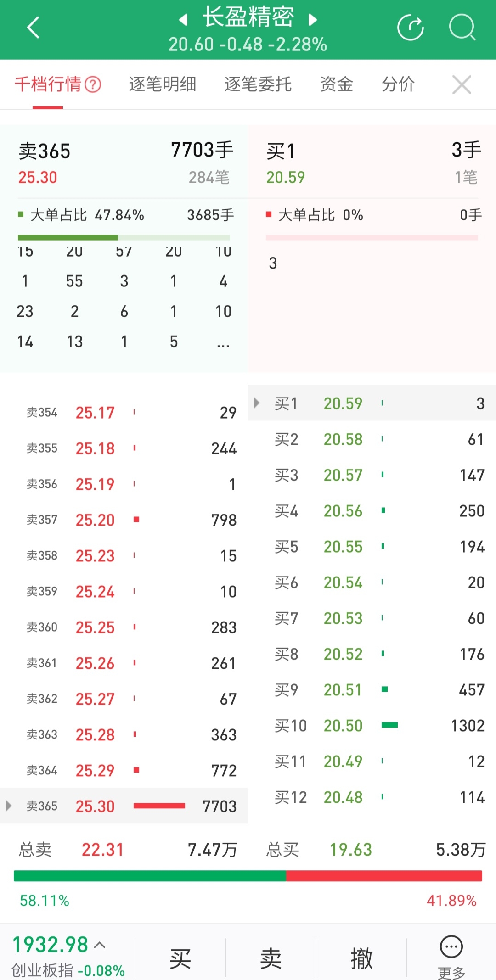
Task: Tap the refresh share circular icon
Action: click(410, 28)
